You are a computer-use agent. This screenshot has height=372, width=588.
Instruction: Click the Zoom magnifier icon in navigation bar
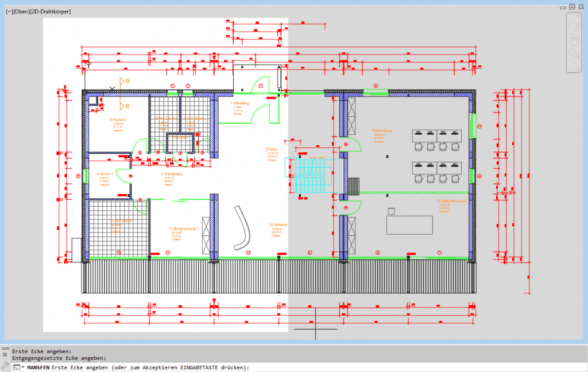click(x=574, y=53)
